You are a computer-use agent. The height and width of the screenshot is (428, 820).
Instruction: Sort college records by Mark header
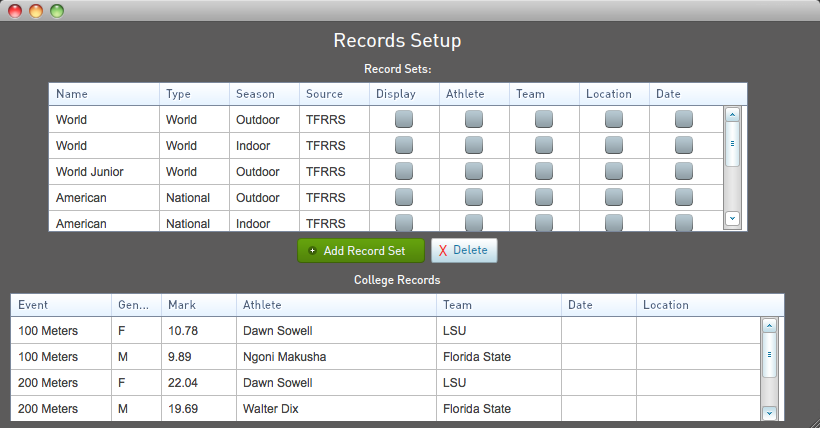pyautogui.click(x=199, y=305)
